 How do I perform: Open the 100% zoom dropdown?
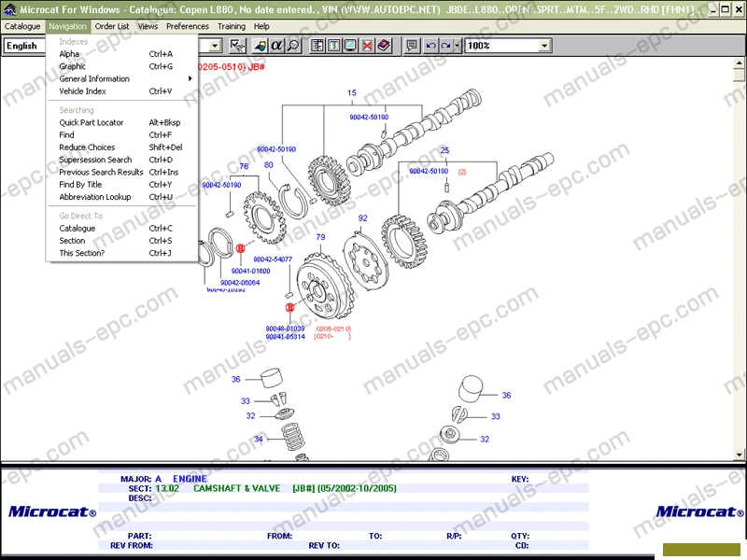[x=544, y=46]
